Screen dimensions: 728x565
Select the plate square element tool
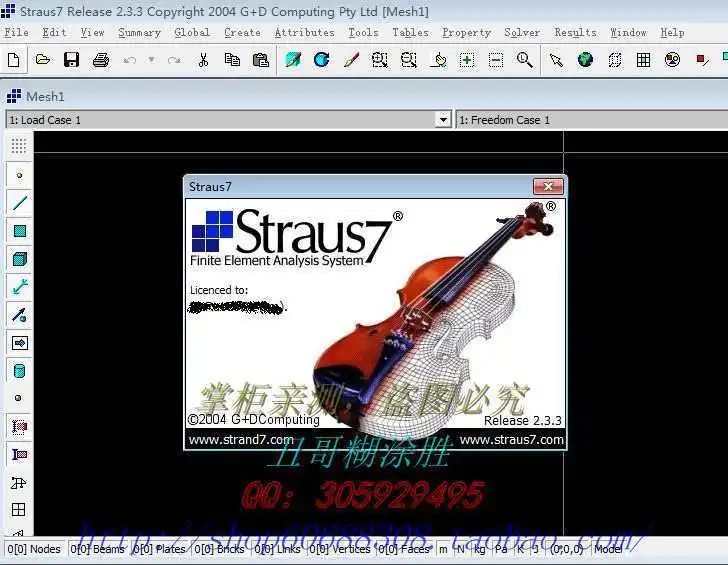20,231
